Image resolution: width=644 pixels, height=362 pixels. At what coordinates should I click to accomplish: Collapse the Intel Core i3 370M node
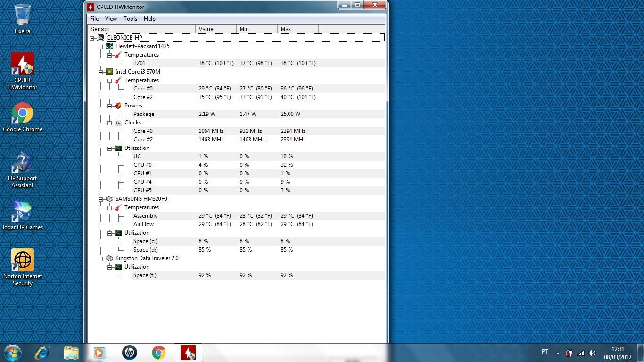(101, 72)
